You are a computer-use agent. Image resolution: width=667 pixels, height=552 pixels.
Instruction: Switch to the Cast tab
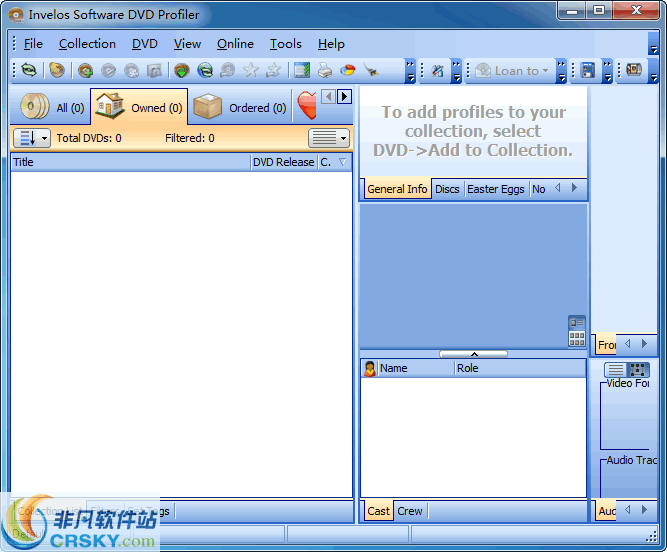(x=379, y=511)
